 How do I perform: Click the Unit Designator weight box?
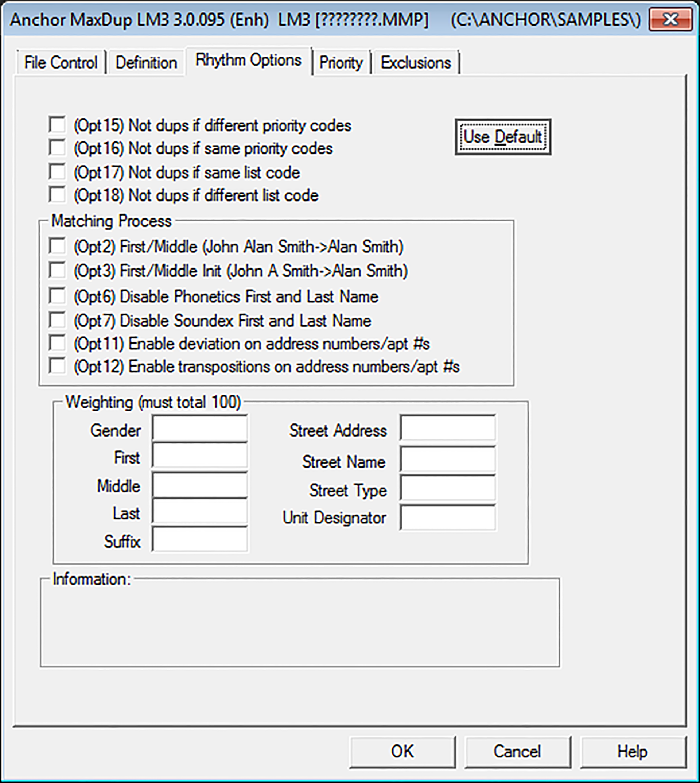tap(447, 518)
